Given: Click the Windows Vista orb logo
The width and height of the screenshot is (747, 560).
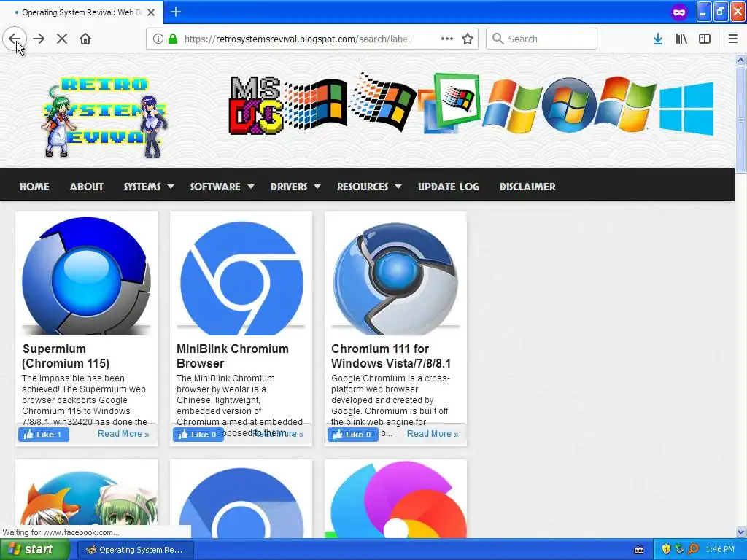Looking at the screenshot, I should click(569, 105).
